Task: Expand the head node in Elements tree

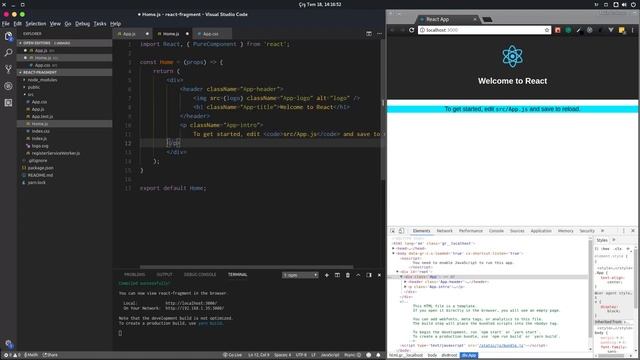Action: click(393, 249)
